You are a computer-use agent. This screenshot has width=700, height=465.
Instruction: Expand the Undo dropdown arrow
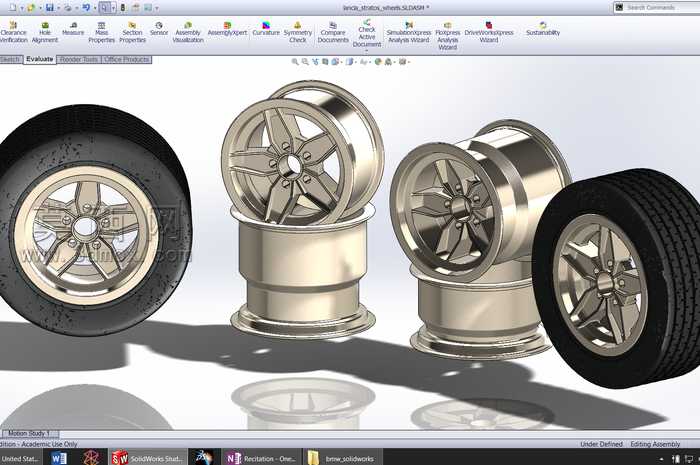95,8
